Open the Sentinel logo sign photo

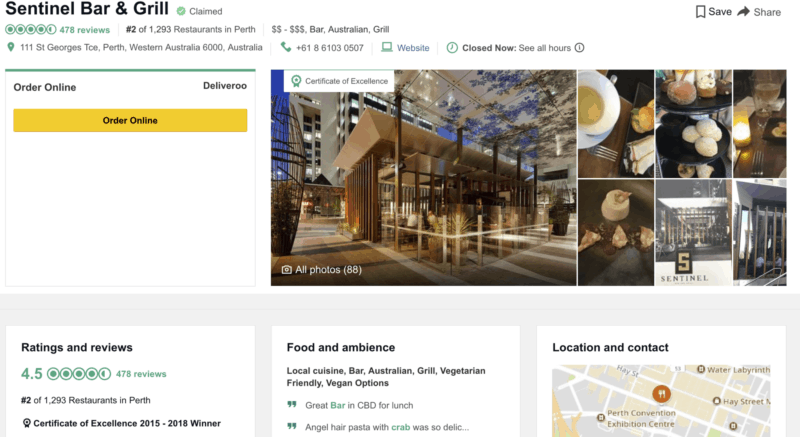[x=693, y=233]
